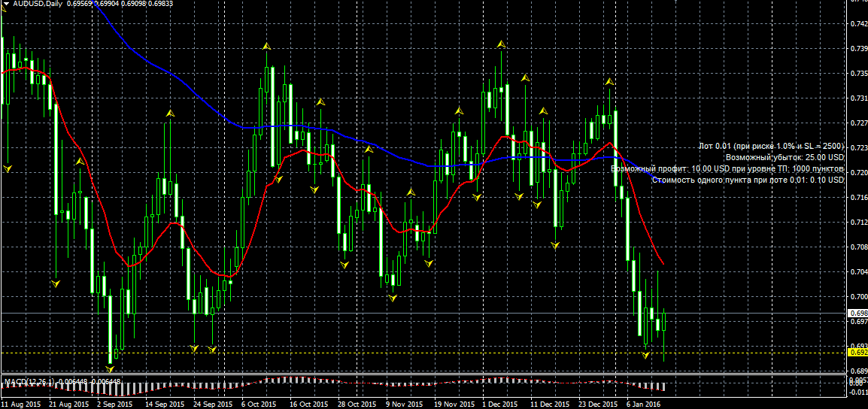Click the 9 Nov 2015 date label
Viewport: 868px width, 409px height.
click(405, 404)
